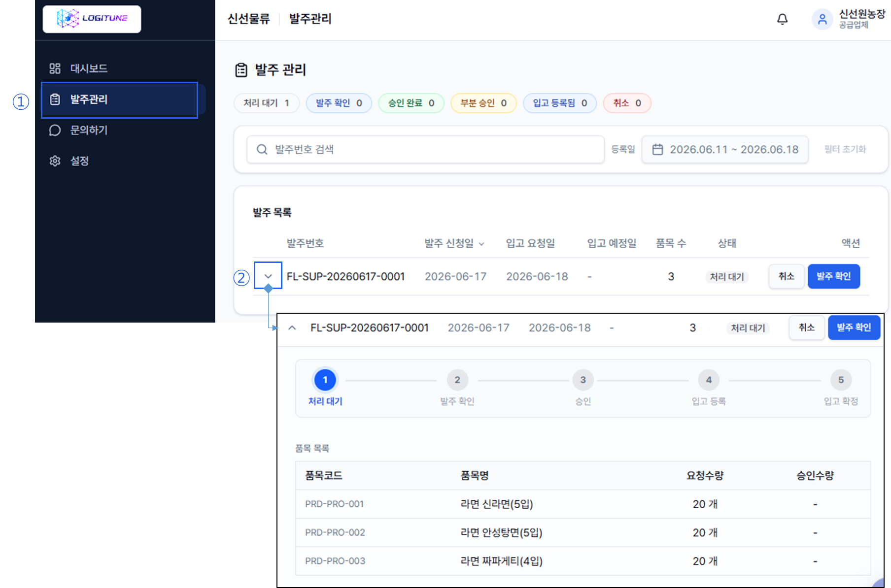Screen dimensions: 891x588
Task: Click 취소 button in collapsed order row
Action: point(787,276)
